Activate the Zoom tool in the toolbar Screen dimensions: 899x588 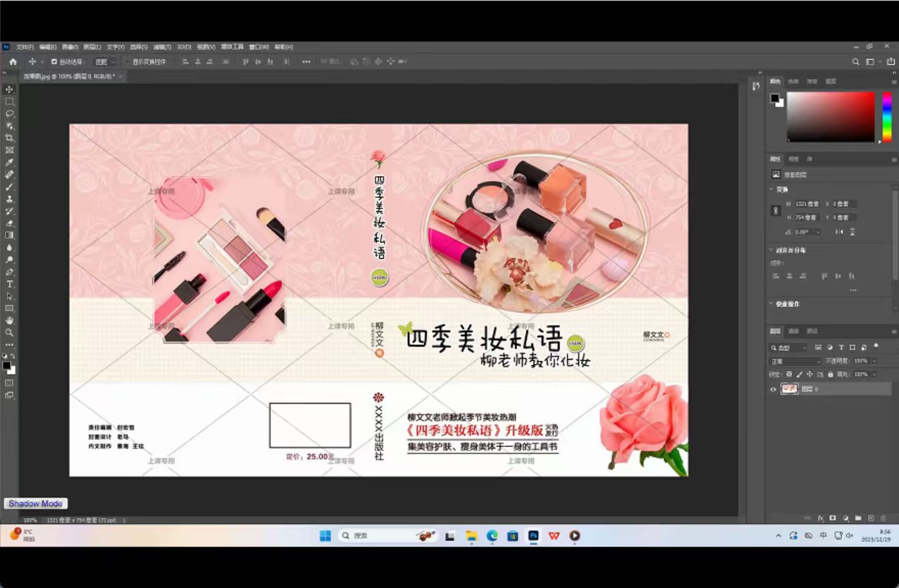click(10, 332)
